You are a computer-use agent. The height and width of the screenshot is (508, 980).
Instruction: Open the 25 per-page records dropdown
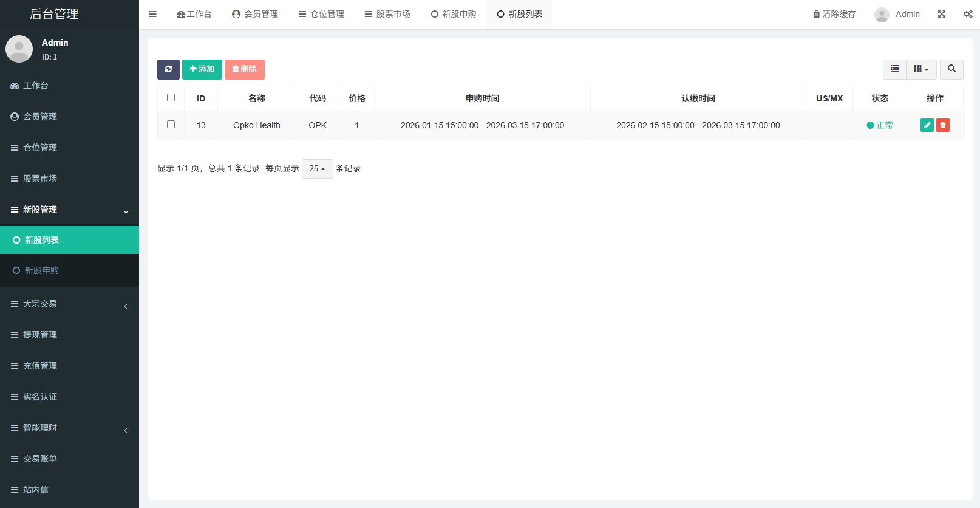coord(317,169)
